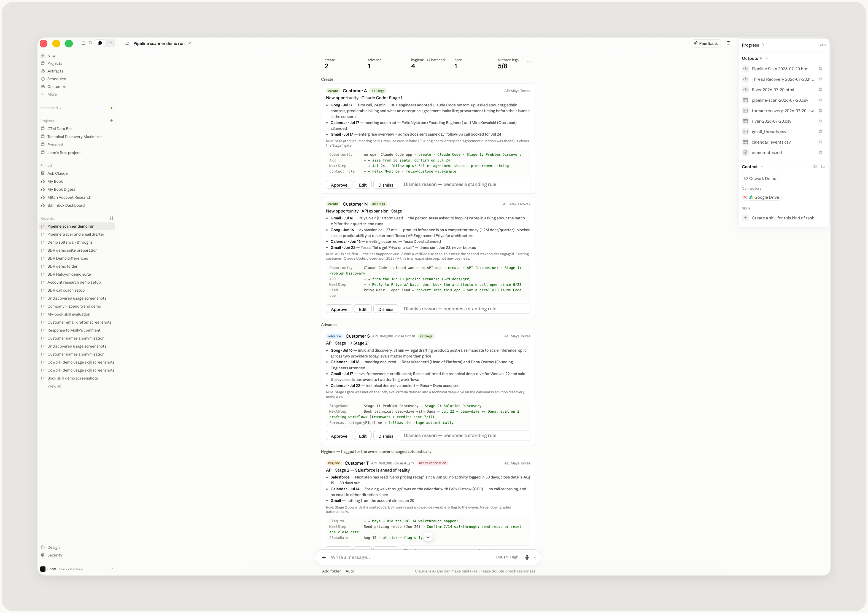Click Gmail connector icon
Viewport: 868px width, 613px height.
(745, 197)
